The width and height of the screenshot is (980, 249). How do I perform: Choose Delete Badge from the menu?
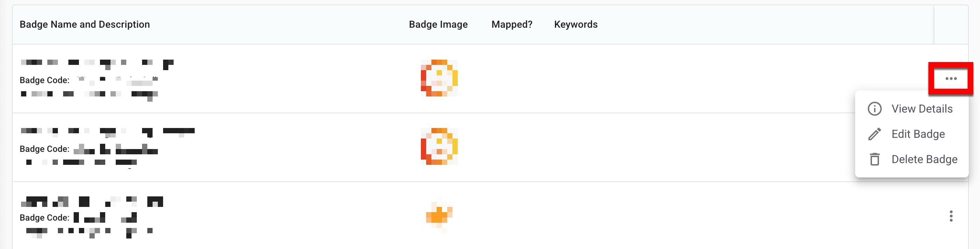pyautogui.click(x=924, y=159)
